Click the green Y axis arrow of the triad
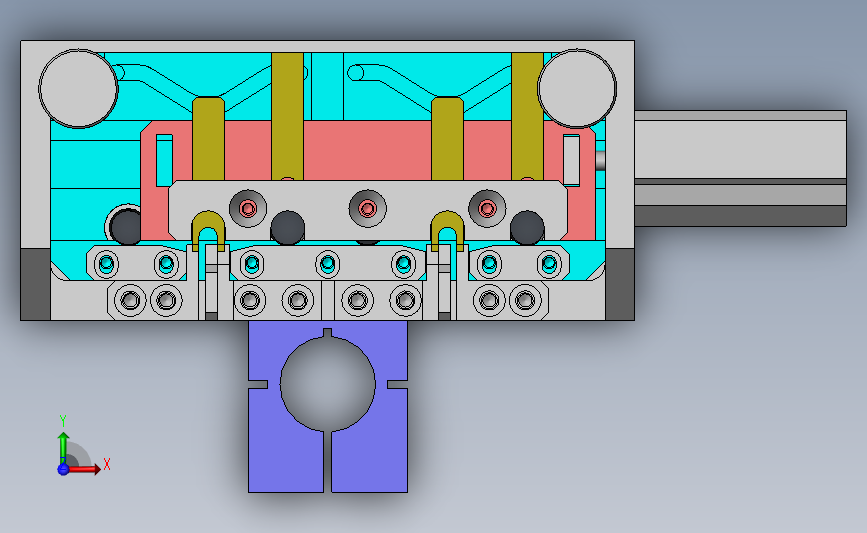This screenshot has height=533, width=867. point(63,448)
